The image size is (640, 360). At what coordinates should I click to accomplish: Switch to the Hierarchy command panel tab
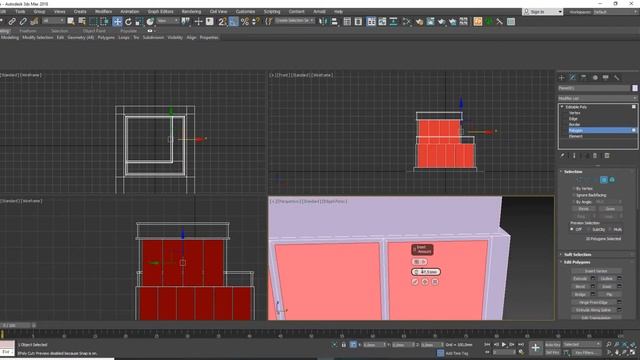coord(584,77)
